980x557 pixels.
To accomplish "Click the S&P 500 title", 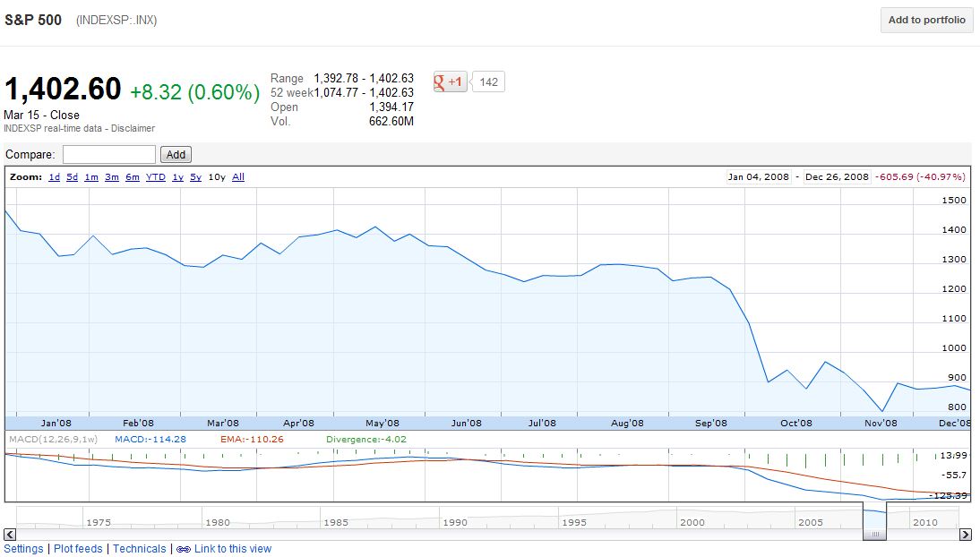I will (33, 20).
